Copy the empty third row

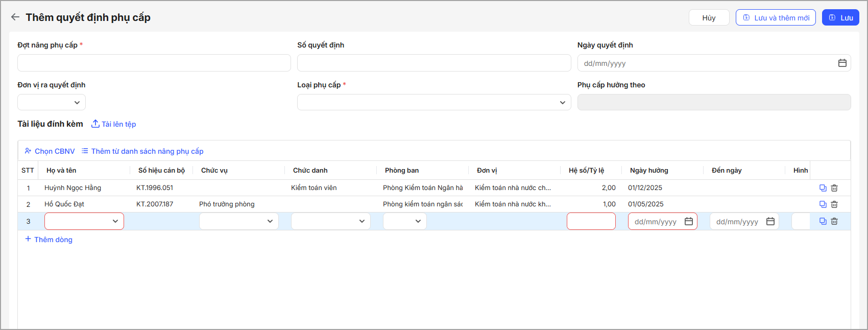pos(823,221)
